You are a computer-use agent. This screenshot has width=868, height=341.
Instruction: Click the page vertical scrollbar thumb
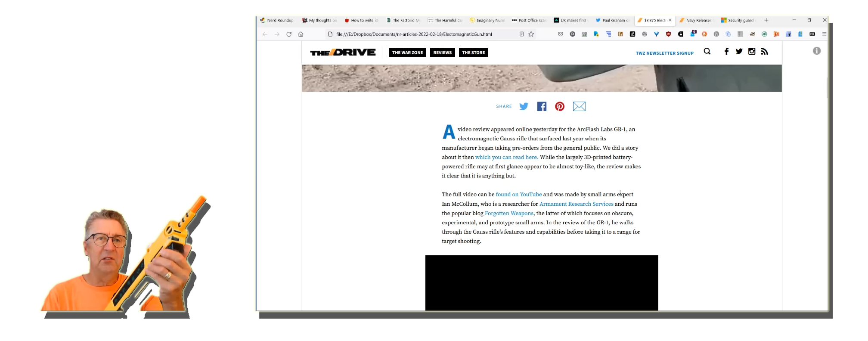(x=827, y=88)
